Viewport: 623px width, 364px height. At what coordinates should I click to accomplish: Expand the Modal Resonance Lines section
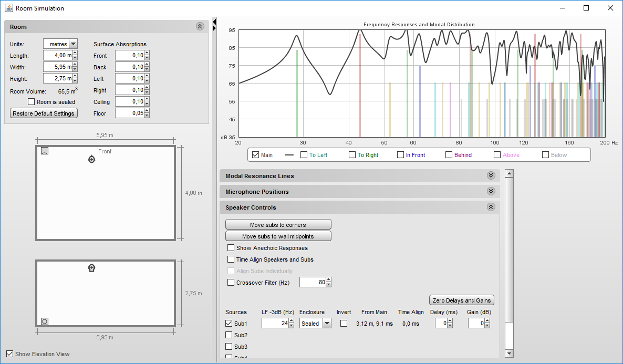click(x=491, y=175)
